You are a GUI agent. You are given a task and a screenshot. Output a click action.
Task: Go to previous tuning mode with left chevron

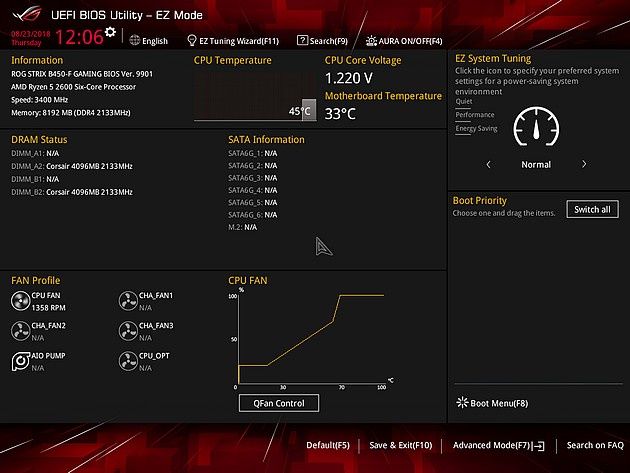click(x=489, y=164)
